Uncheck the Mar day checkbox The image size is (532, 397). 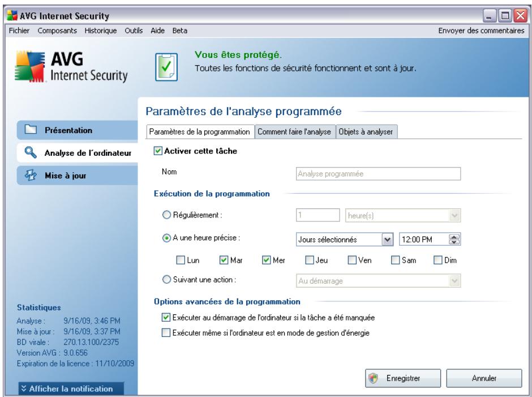224,260
